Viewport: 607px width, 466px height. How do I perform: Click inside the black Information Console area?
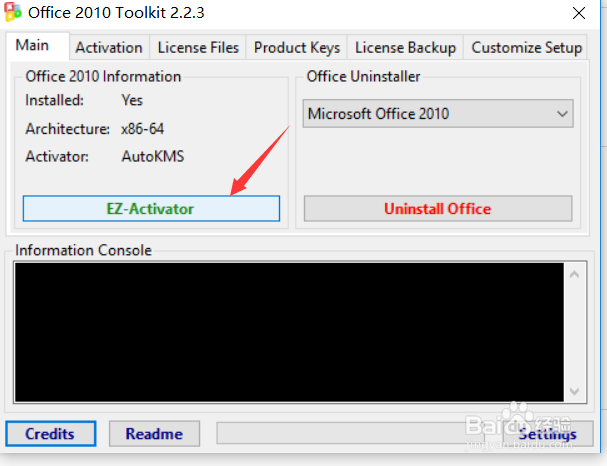coord(289,332)
